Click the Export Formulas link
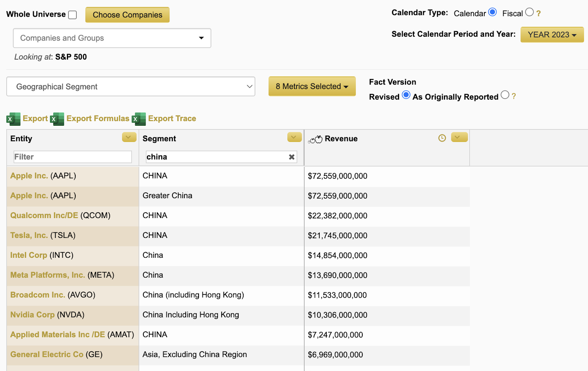 pos(98,118)
